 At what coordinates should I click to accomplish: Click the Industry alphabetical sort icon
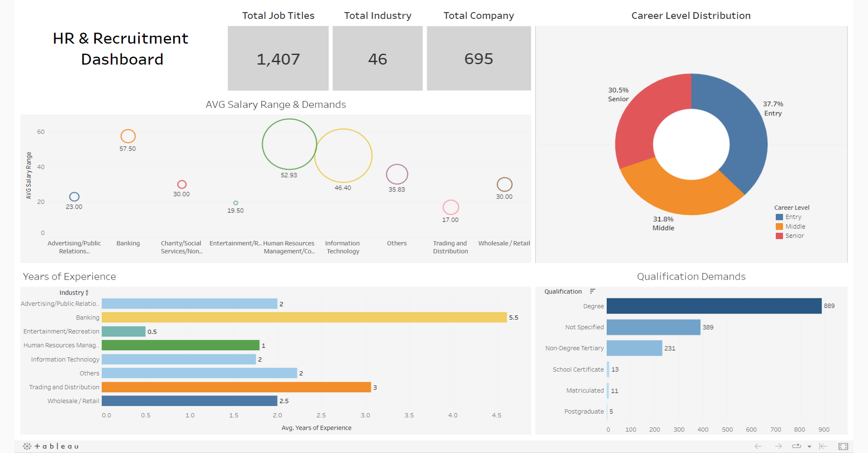(87, 293)
